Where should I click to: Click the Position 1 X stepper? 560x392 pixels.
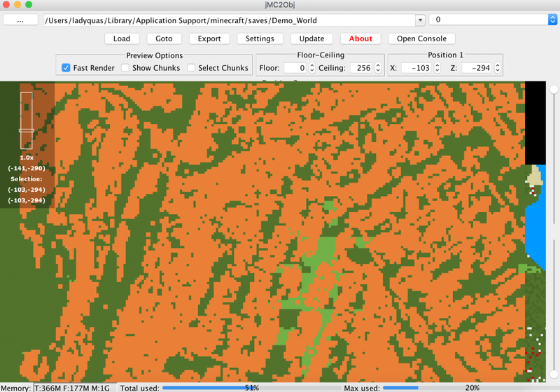point(437,68)
